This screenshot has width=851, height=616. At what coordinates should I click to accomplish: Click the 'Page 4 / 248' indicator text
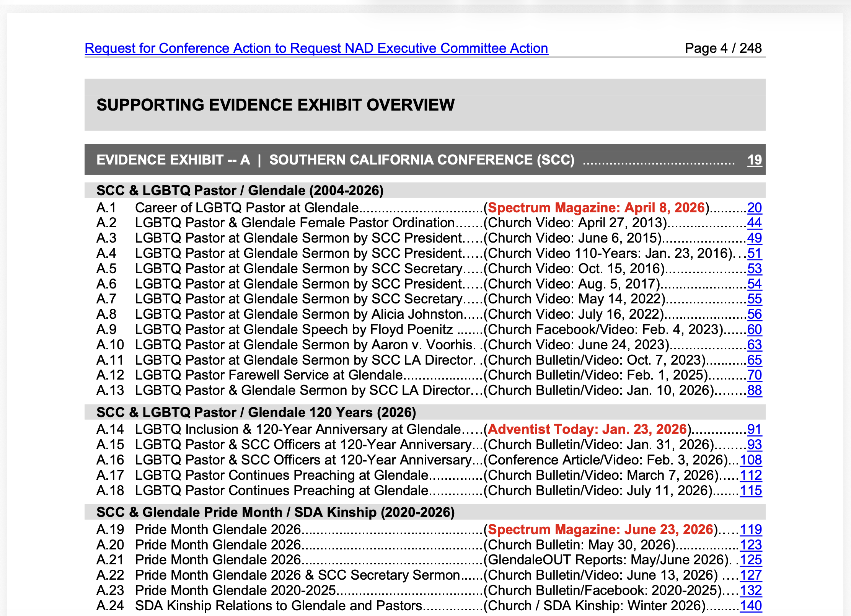[x=723, y=48]
